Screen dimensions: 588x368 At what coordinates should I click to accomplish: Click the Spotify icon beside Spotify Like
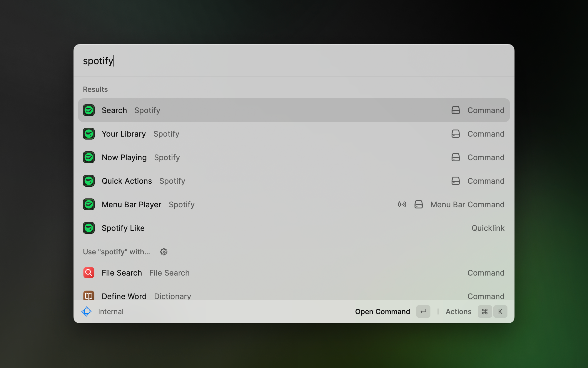click(x=89, y=228)
